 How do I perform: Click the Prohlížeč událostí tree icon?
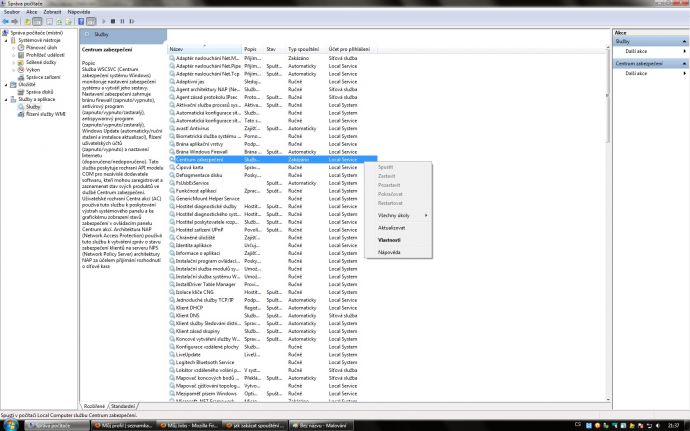21,55
